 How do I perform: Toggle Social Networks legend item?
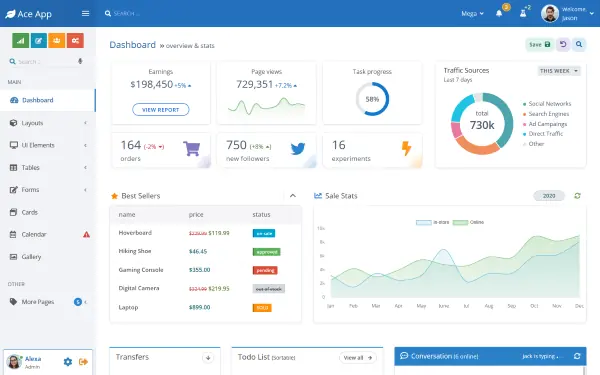pyautogui.click(x=546, y=104)
